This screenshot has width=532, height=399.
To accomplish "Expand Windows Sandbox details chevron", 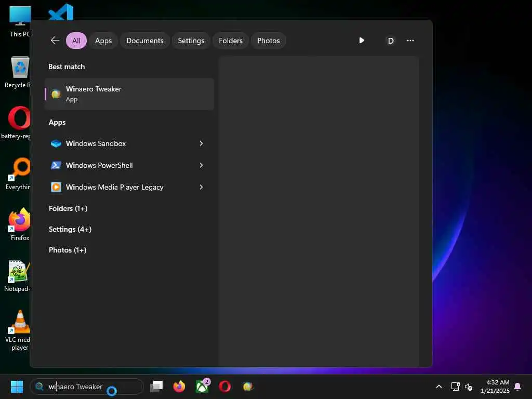I will click(201, 143).
